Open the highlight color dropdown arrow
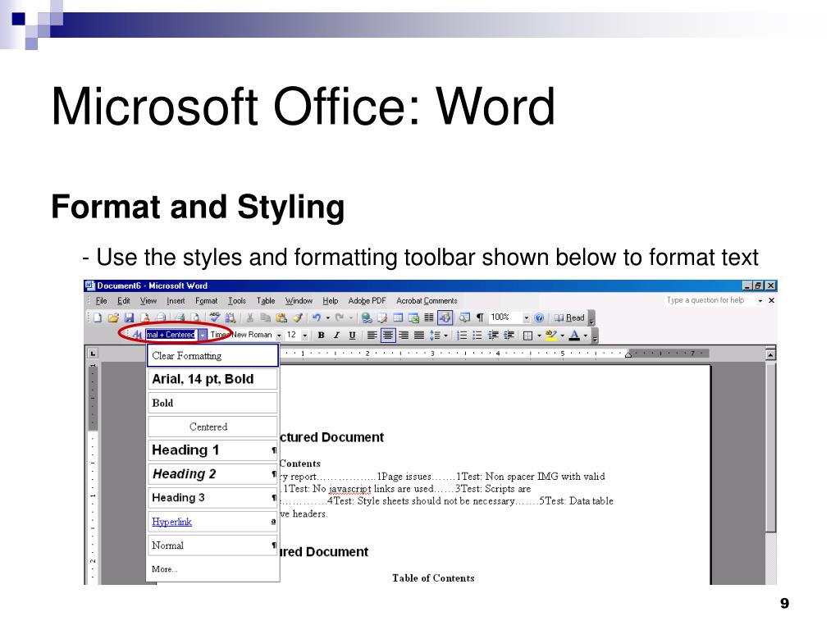840x630 pixels. pyautogui.click(x=563, y=336)
